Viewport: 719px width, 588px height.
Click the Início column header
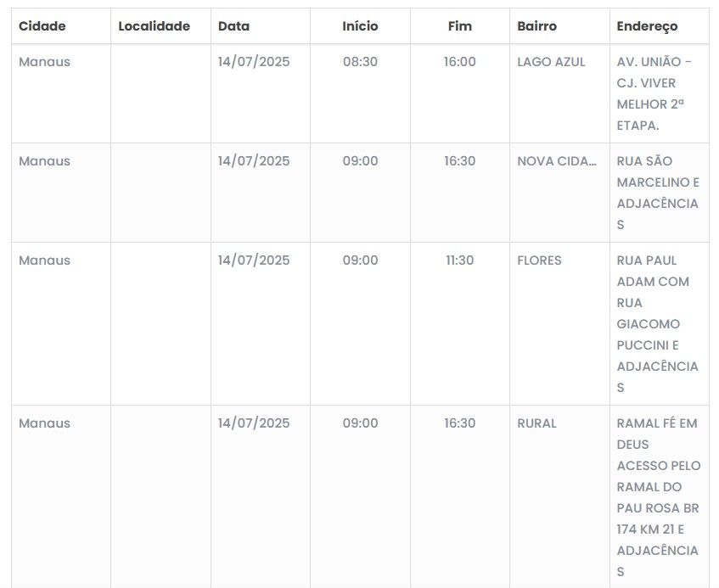[x=360, y=26]
